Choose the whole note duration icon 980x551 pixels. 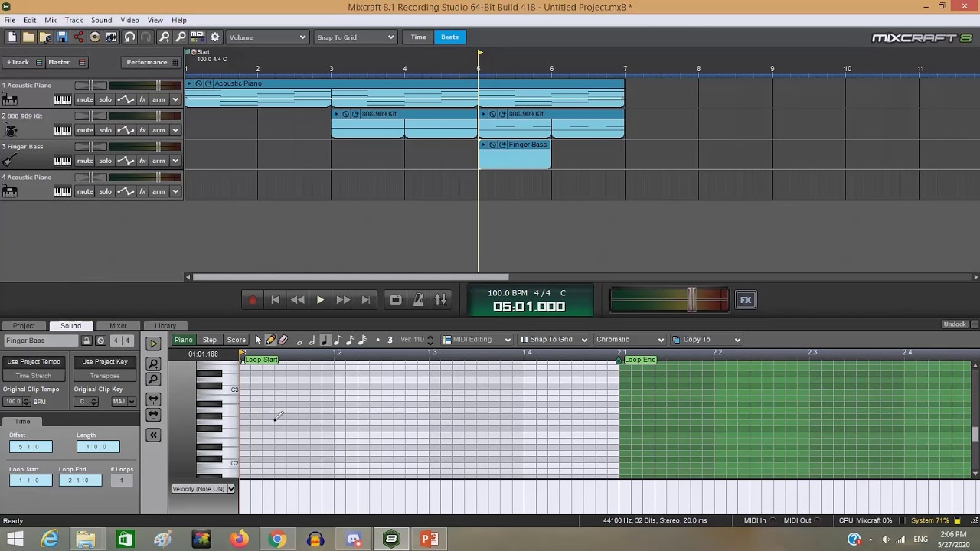click(x=299, y=341)
